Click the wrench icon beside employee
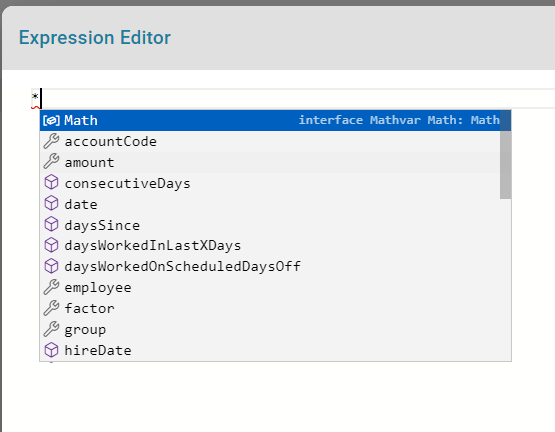 pyautogui.click(x=51, y=288)
